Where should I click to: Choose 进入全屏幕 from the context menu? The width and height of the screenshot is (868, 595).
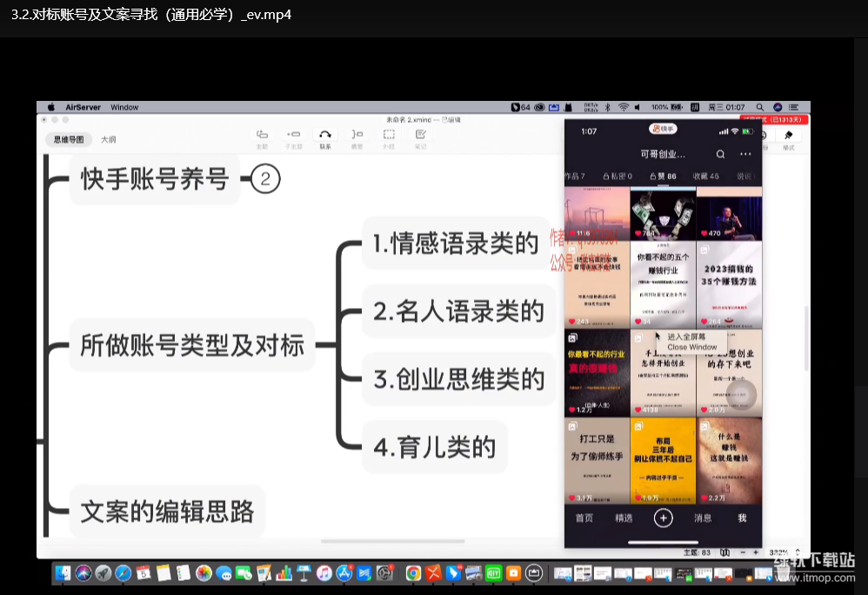pos(686,337)
